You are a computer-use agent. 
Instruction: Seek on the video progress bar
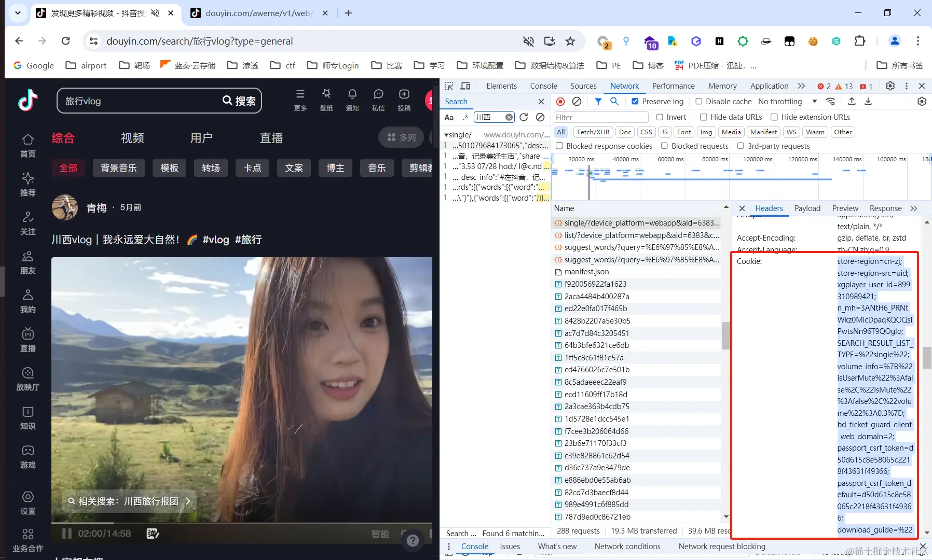pyautogui.click(x=242, y=523)
